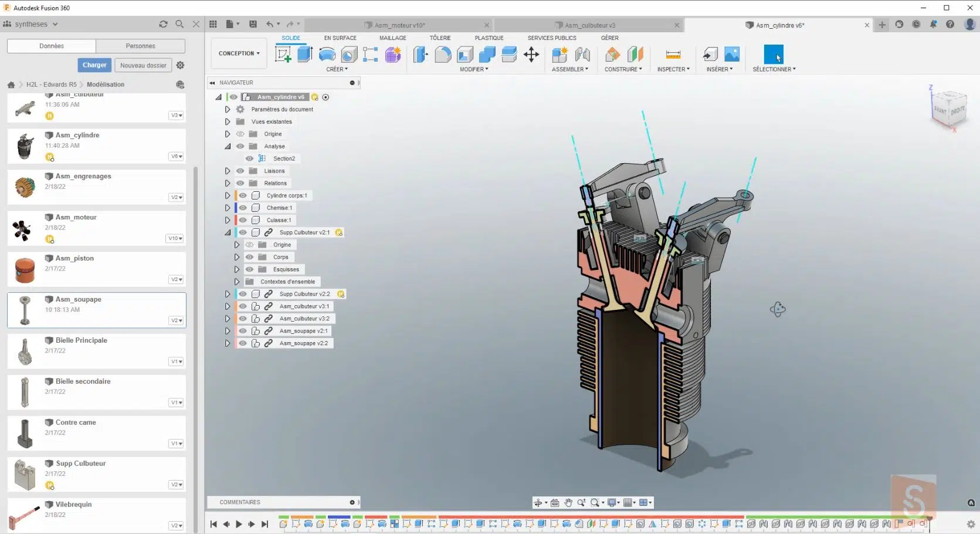Select the Hole tool icon
This screenshot has width=980, height=534.
coord(349,55)
